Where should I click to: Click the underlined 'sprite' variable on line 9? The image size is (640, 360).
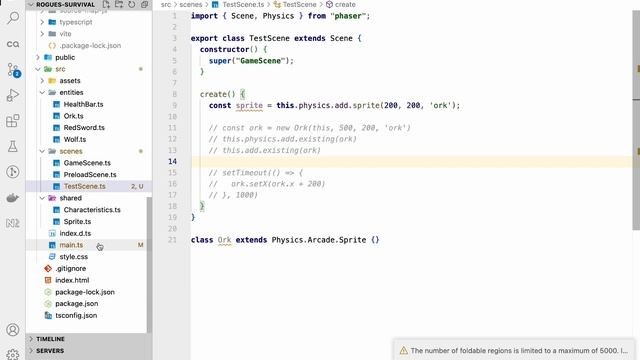[x=249, y=105]
